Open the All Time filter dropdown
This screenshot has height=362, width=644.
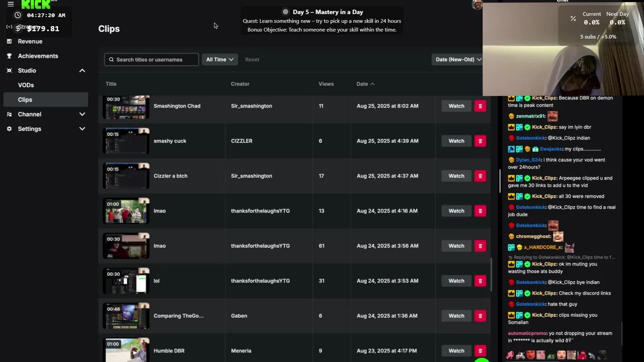[x=219, y=59]
